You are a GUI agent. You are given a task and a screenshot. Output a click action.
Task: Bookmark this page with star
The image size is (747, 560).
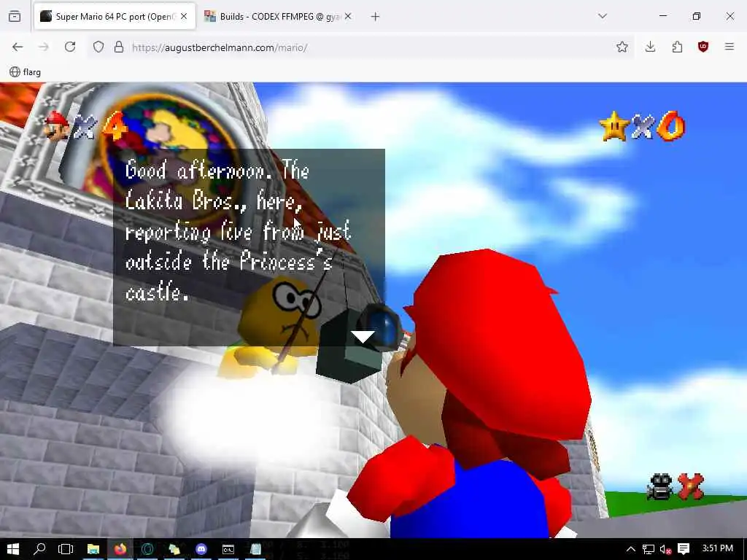[x=622, y=47]
